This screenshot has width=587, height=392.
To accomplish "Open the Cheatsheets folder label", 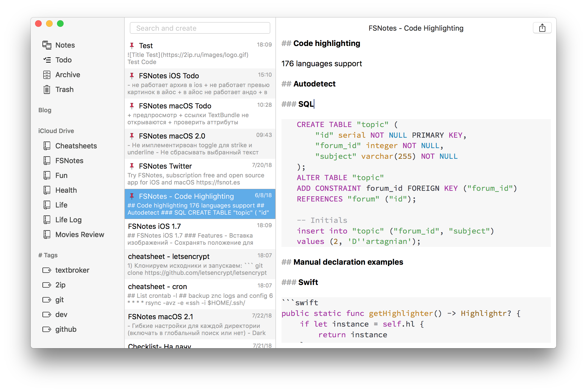I will (76, 146).
